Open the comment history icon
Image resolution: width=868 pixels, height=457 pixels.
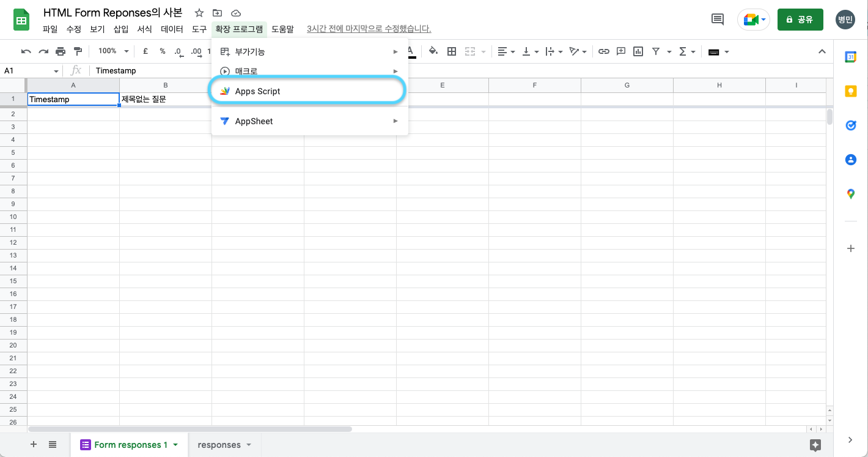click(718, 20)
